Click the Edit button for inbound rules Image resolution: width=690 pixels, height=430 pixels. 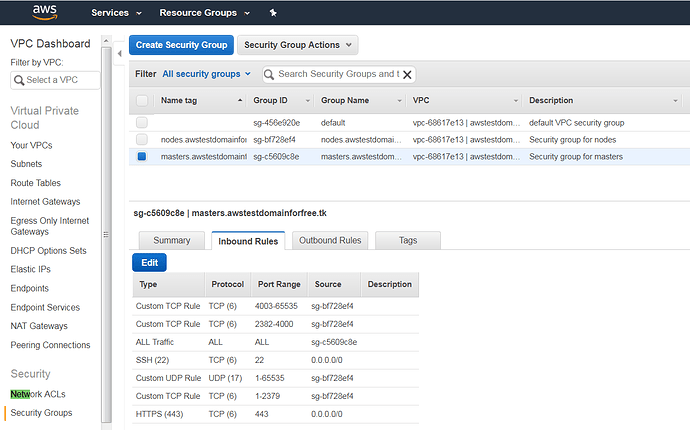tap(149, 262)
